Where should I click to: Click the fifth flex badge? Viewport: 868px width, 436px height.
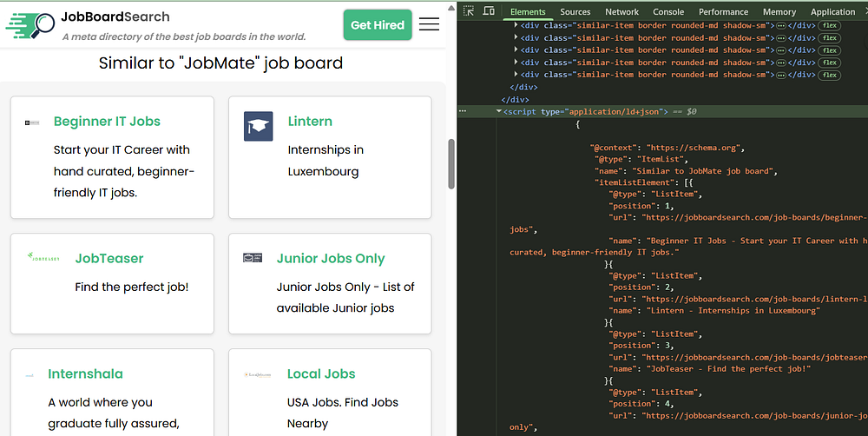click(x=829, y=74)
